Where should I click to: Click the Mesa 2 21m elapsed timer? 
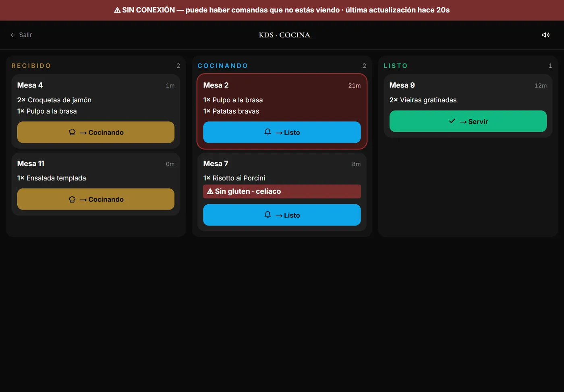tap(355, 85)
